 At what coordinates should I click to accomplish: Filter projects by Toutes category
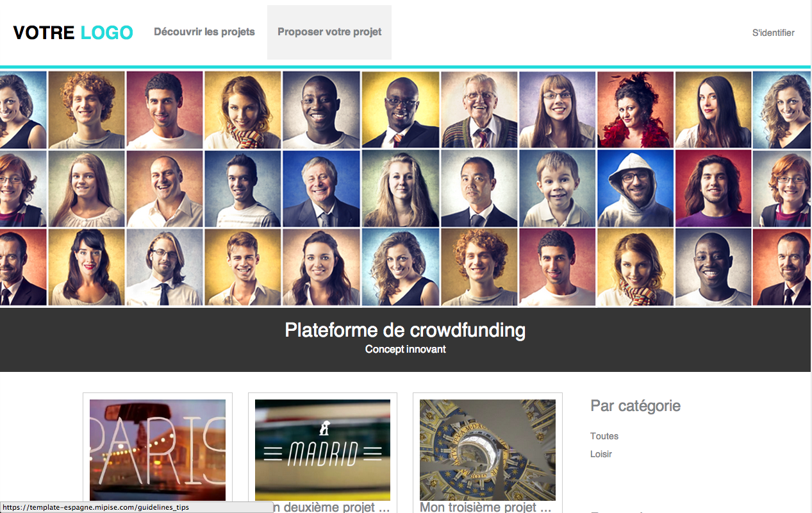point(604,436)
